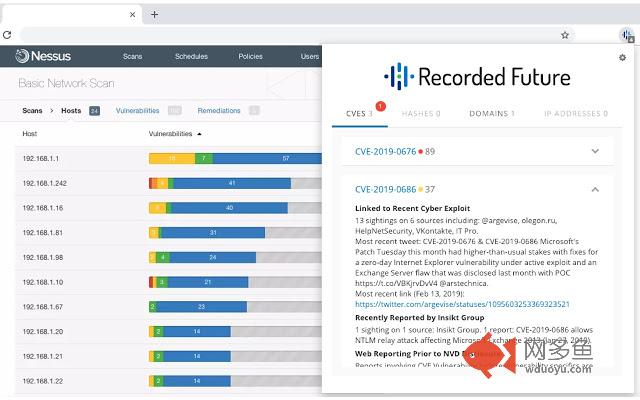This screenshot has width=640, height=400.
Task: Click Basic Network Scan title
Action: 66,83
